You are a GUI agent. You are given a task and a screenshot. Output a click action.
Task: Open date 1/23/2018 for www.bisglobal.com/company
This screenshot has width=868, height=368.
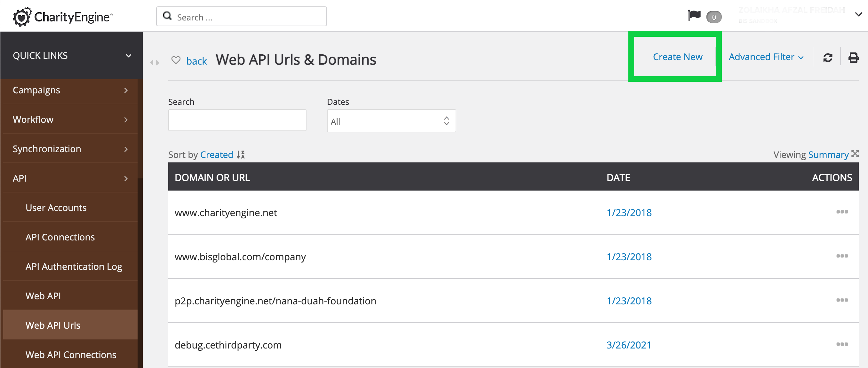[629, 256]
